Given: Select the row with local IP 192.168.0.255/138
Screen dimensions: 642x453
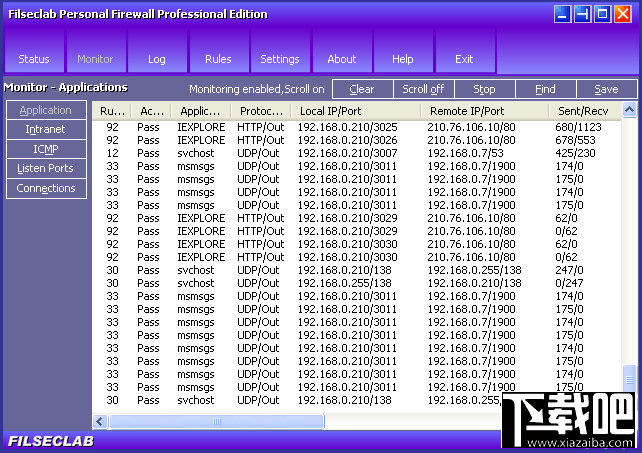Looking at the screenshot, I should coord(356,283).
